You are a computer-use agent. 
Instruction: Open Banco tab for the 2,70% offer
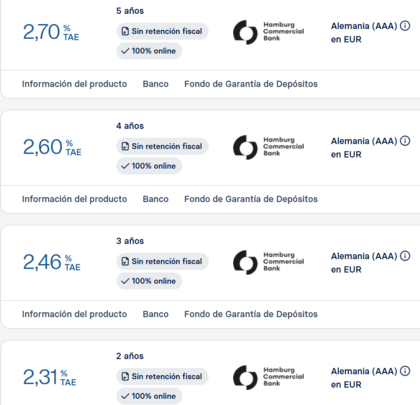[x=156, y=84]
